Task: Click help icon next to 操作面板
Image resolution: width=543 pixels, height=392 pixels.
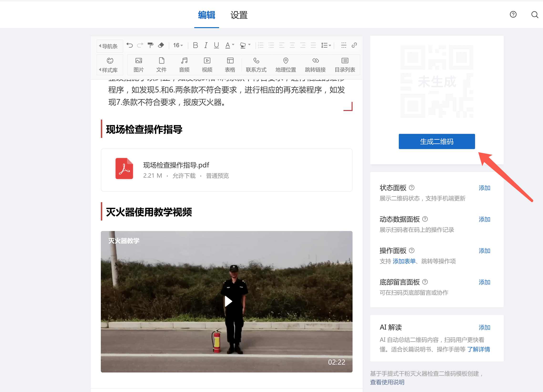Action: (412, 250)
